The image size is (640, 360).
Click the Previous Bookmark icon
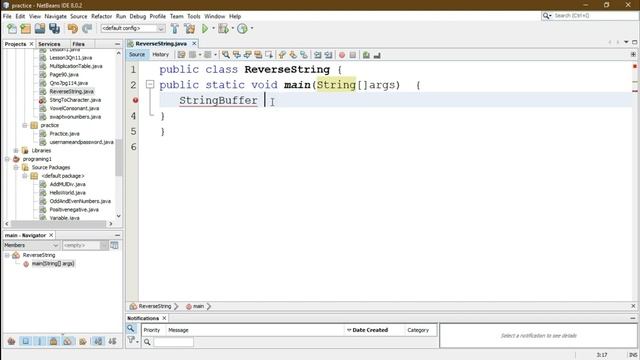[282, 55]
